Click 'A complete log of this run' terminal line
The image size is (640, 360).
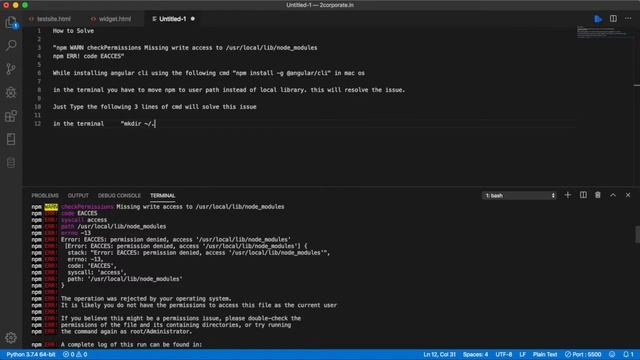[x=131, y=344]
